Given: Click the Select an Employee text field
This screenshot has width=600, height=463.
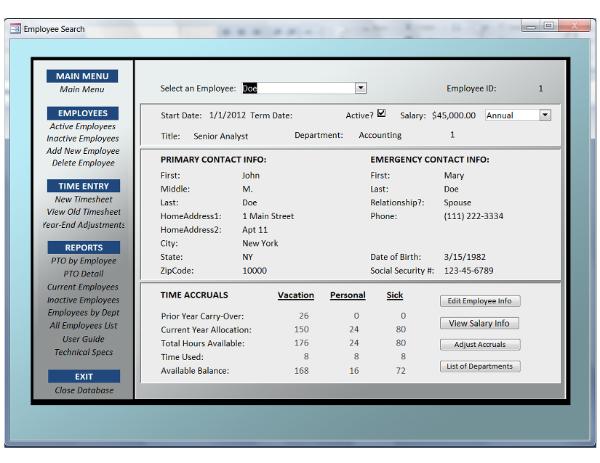Looking at the screenshot, I should 297,88.
